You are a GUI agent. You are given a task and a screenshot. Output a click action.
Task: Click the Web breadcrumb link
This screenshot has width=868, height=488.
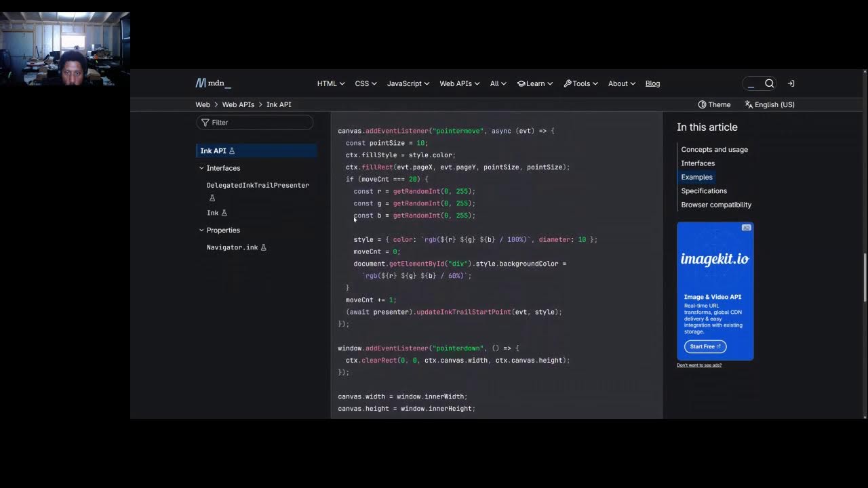point(203,104)
